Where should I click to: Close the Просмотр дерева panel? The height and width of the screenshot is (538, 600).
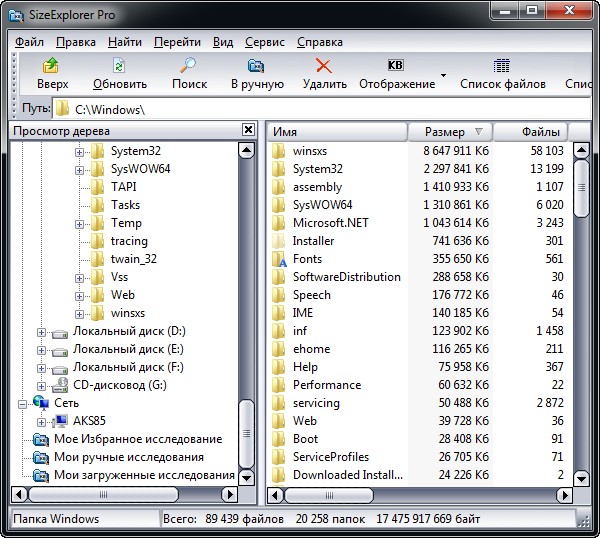[248, 130]
